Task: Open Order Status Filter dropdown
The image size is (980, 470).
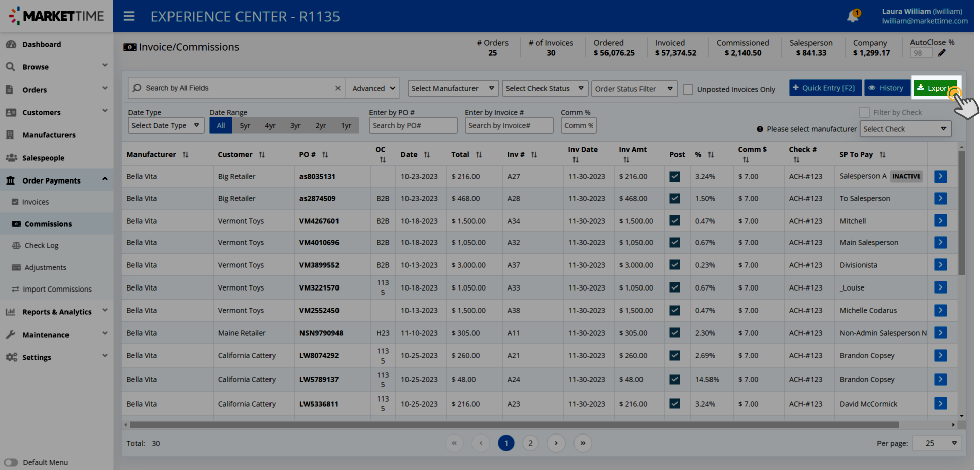Action: 634,89
